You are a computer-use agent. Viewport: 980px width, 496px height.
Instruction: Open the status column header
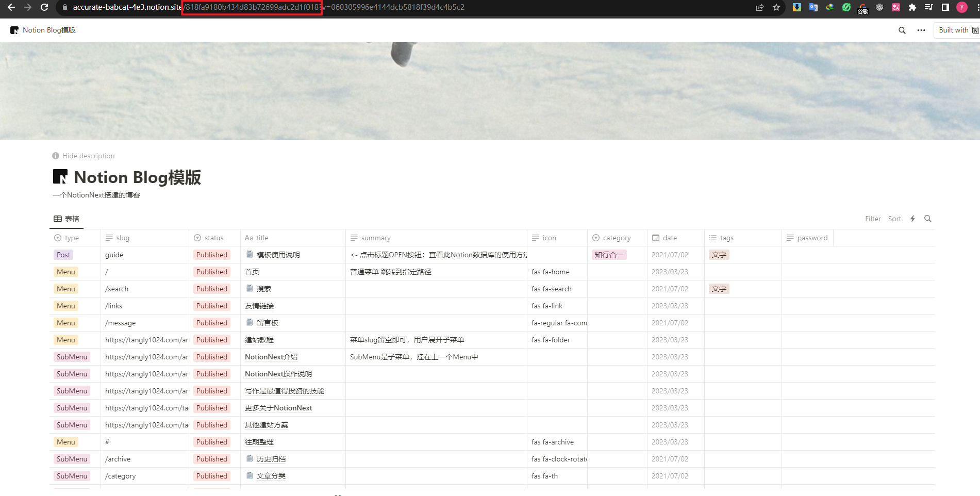[215, 238]
